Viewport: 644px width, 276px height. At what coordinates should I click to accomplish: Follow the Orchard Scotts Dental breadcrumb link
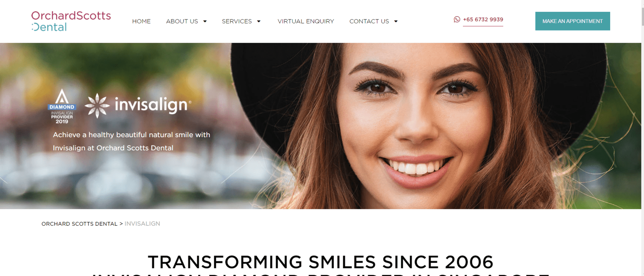[x=80, y=224]
